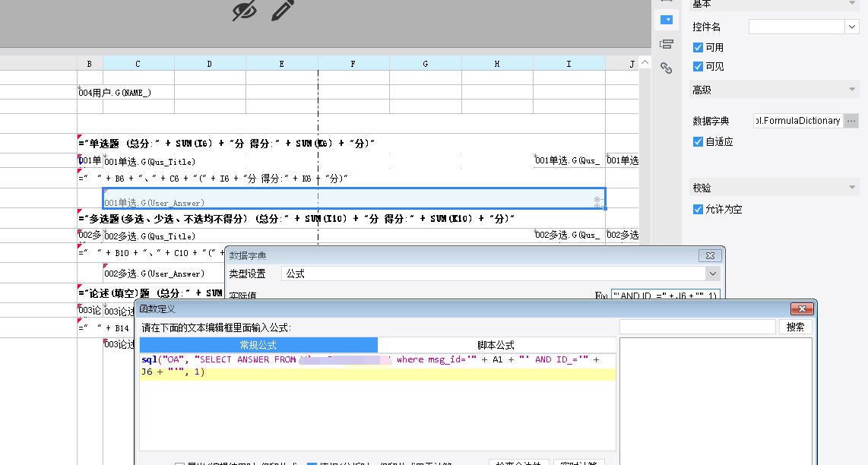868x465 pixels.
Task: Toggle the 可见 checkbox
Action: pyautogui.click(x=698, y=66)
